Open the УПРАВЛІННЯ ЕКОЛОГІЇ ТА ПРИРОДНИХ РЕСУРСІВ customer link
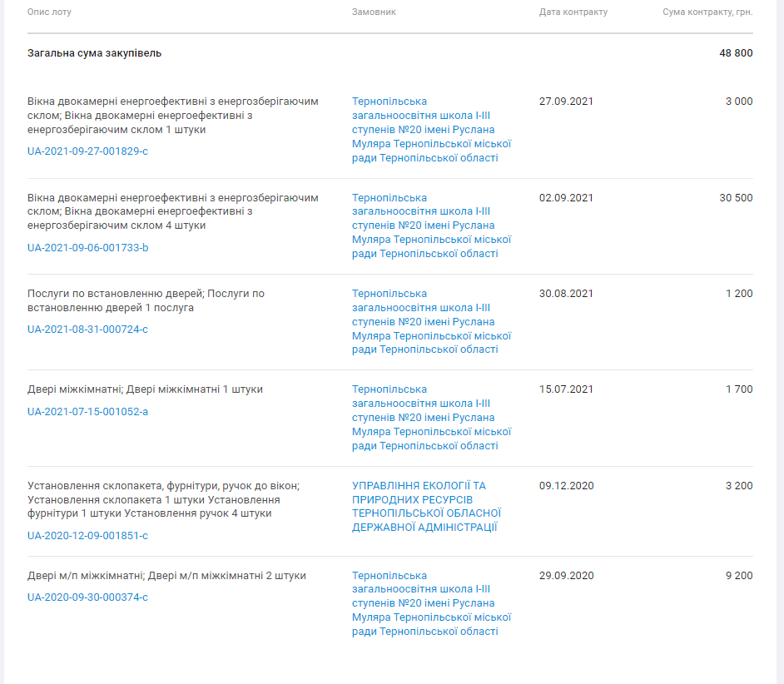 426,506
